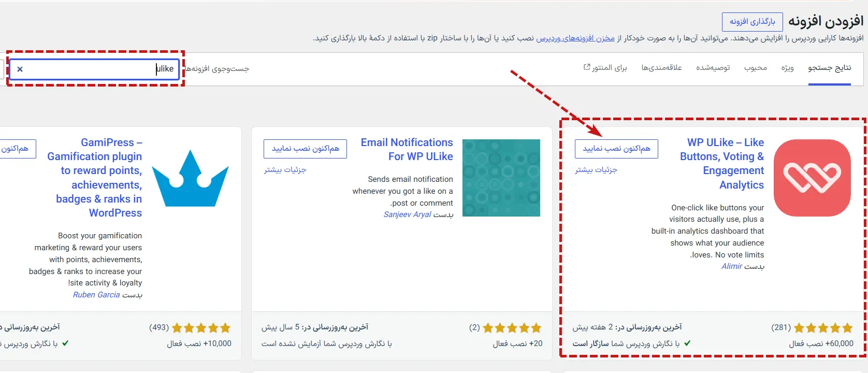Click the compatibility checkmark under WP ULike
The height and width of the screenshot is (373, 868).
tap(687, 343)
